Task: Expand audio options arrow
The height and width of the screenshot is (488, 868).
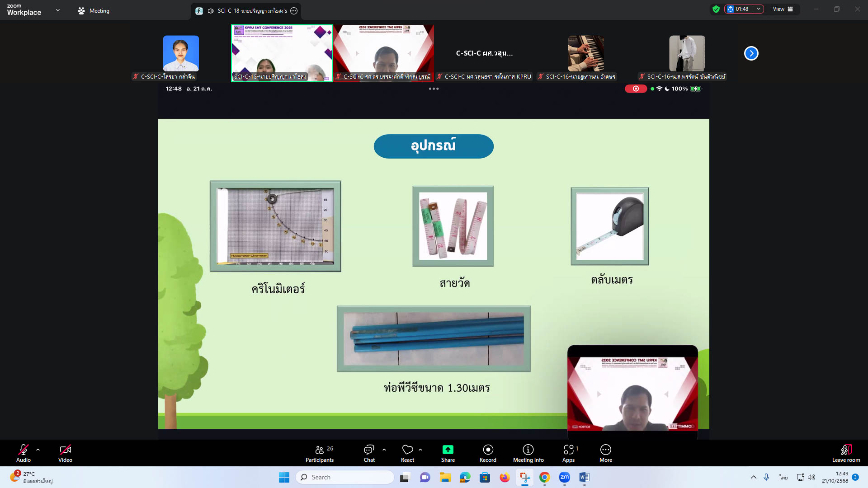Action: [x=38, y=450]
